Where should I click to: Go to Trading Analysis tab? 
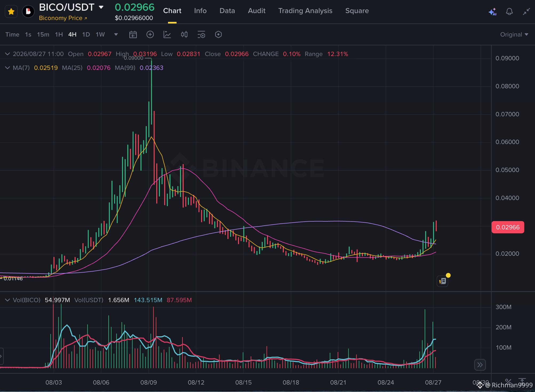click(305, 11)
